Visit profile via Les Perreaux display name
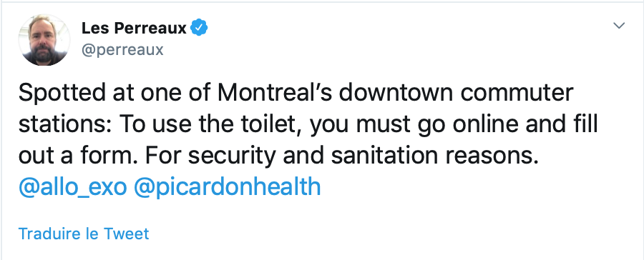 pos(135,28)
